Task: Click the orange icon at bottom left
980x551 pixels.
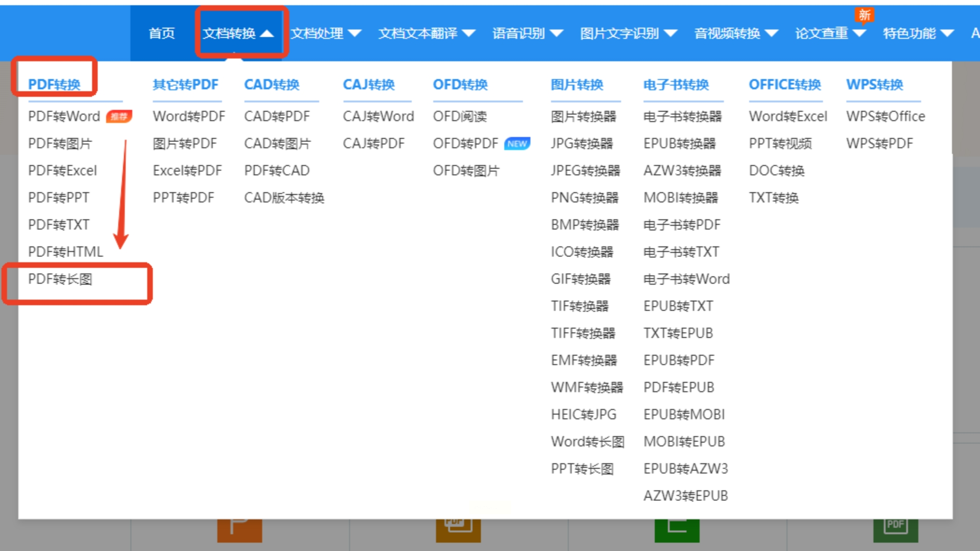Action: [x=239, y=530]
